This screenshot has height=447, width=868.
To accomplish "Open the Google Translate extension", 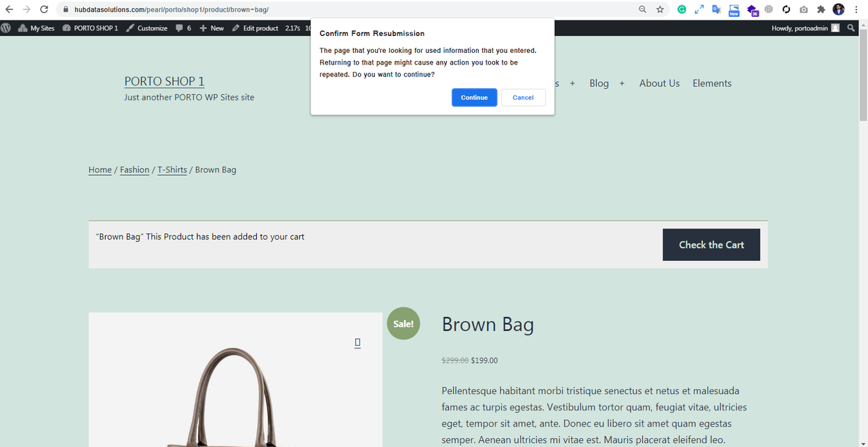I will click(x=716, y=9).
